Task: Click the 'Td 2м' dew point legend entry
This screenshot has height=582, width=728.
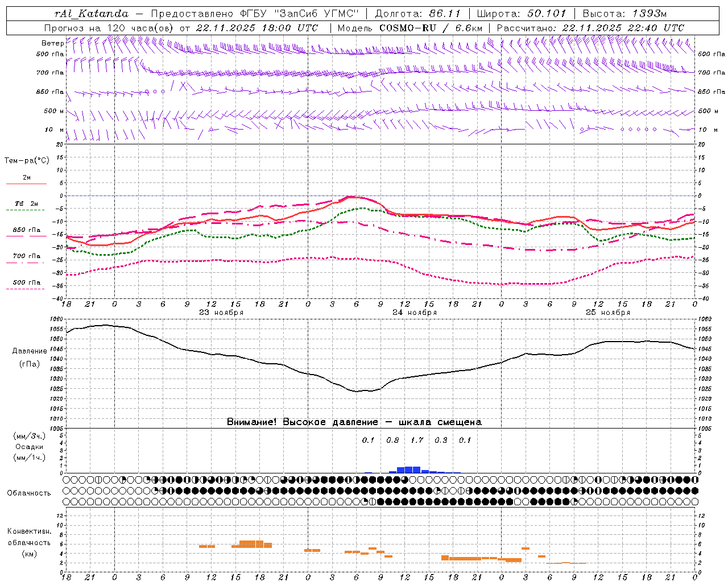Action: click(26, 203)
